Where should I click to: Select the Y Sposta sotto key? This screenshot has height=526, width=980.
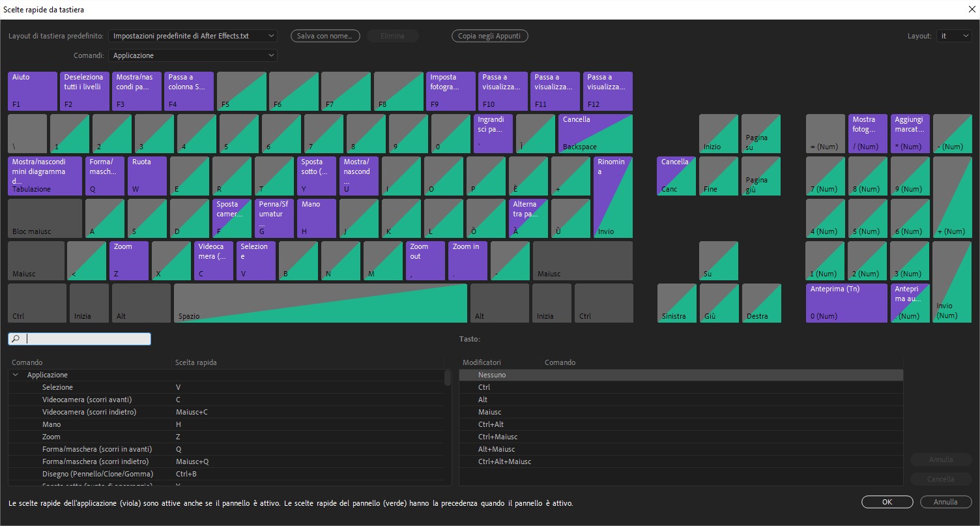point(317,176)
